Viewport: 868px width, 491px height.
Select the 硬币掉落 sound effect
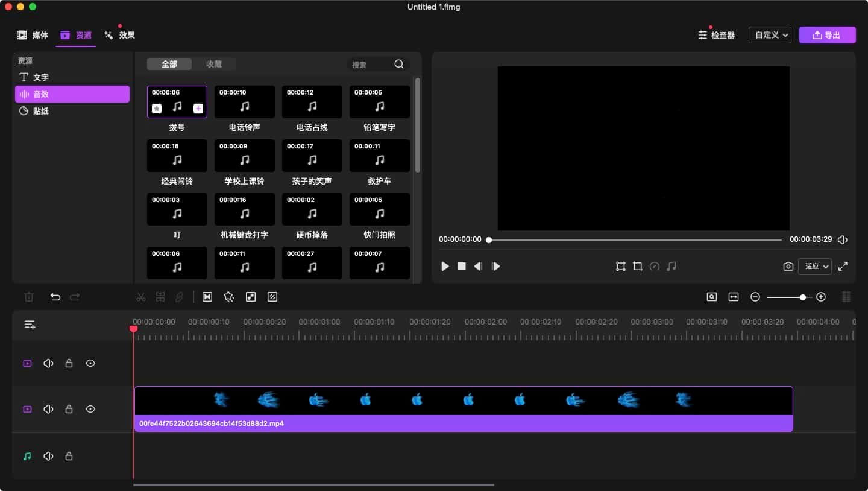(312, 209)
